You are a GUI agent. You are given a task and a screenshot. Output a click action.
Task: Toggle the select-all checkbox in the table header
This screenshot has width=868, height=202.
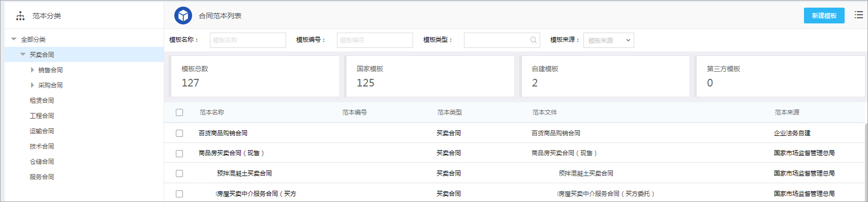click(179, 112)
